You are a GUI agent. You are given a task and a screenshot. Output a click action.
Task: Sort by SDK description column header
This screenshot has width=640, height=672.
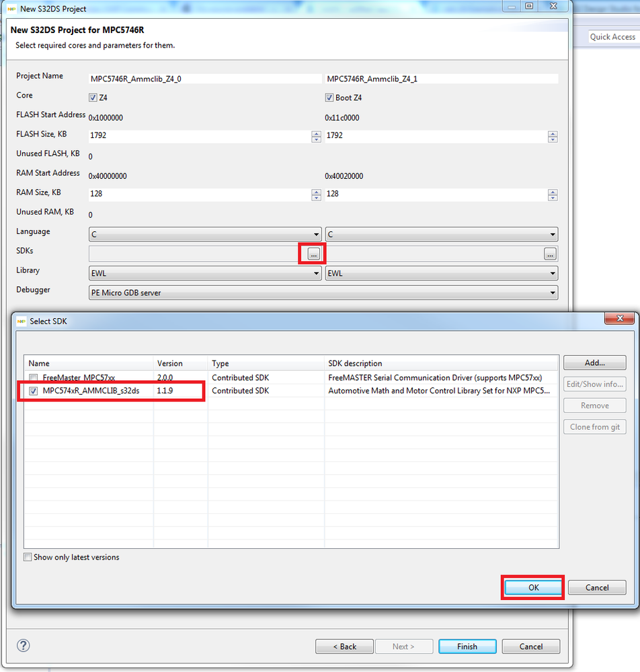point(442,363)
